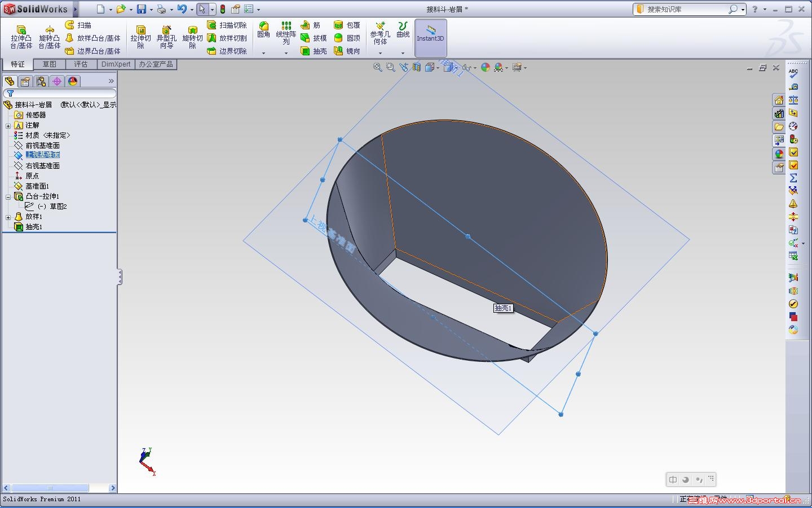Screen dimensions: 812x508
Task: Select the 圆角 fillet tool
Action: click(263, 29)
